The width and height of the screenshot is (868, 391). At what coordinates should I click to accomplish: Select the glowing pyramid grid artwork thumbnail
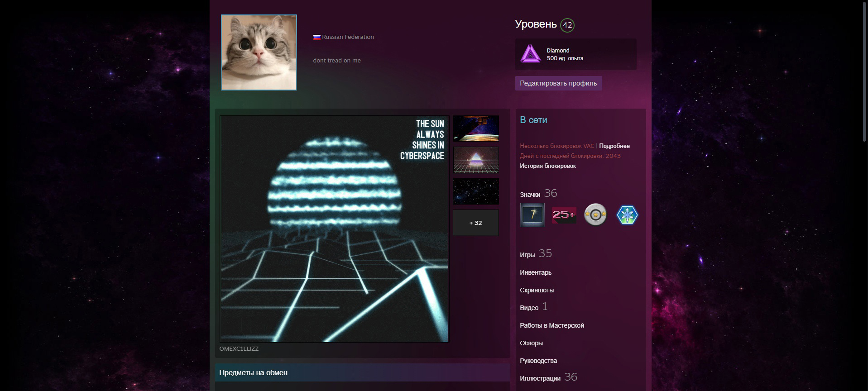tap(476, 160)
